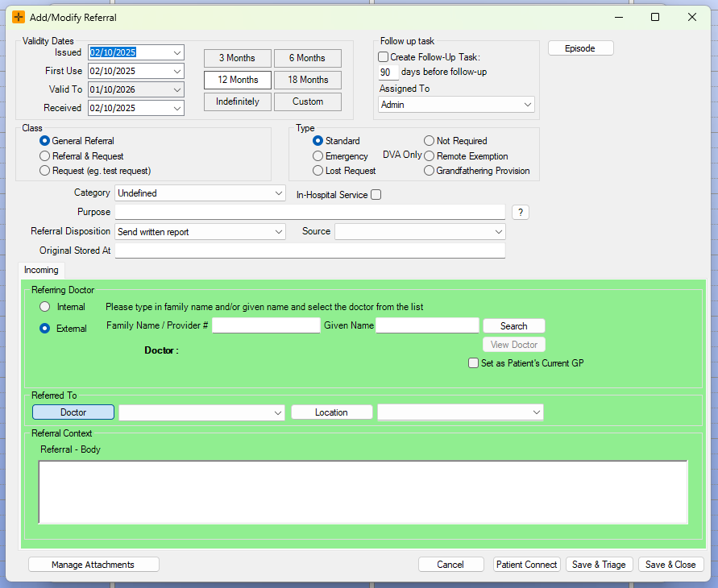Click Save & Close button
Image resolution: width=718 pixels, height=588 pixels.
(x=671, y=565)
